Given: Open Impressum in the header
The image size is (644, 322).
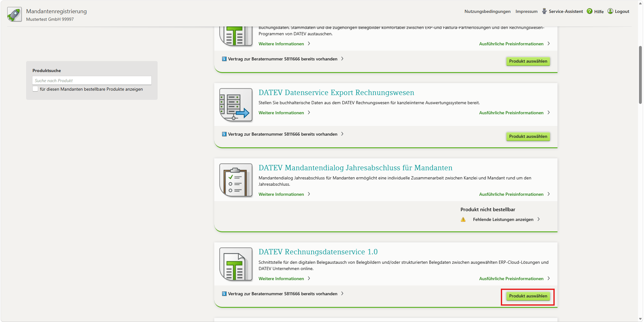Looking at the screenshot, I should pos(526,11).
